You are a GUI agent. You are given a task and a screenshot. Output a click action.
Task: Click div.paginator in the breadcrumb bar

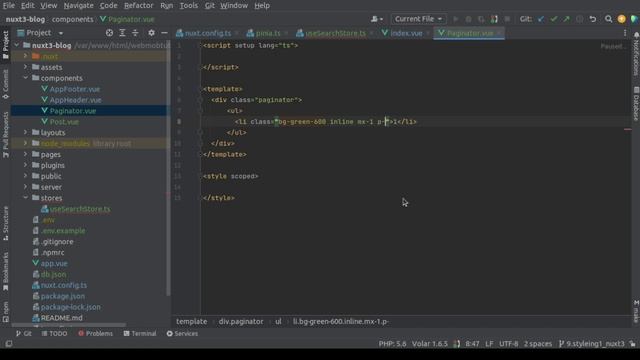(x=241, y=322)
